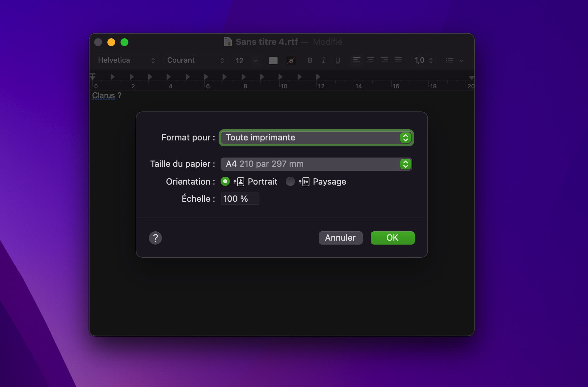Confirm page setup with OK
This screenshot has width=588, height=387.
pos(392,238)
